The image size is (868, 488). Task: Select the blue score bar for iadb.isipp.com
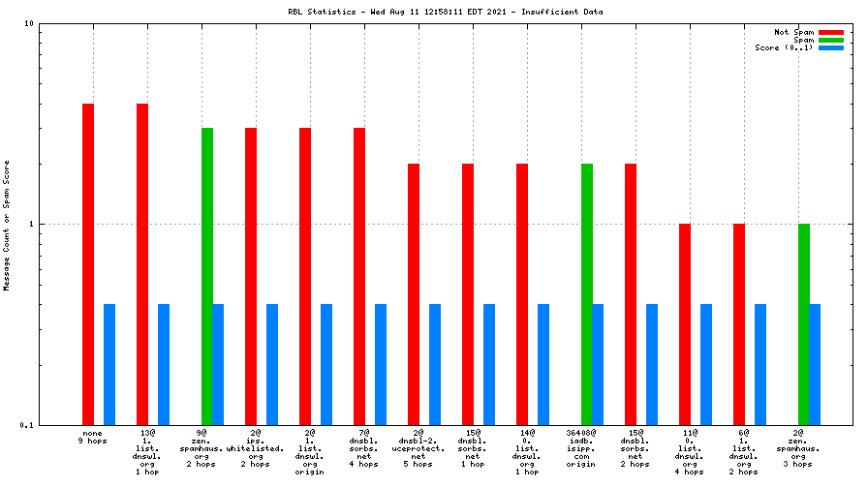coord(599,364)
